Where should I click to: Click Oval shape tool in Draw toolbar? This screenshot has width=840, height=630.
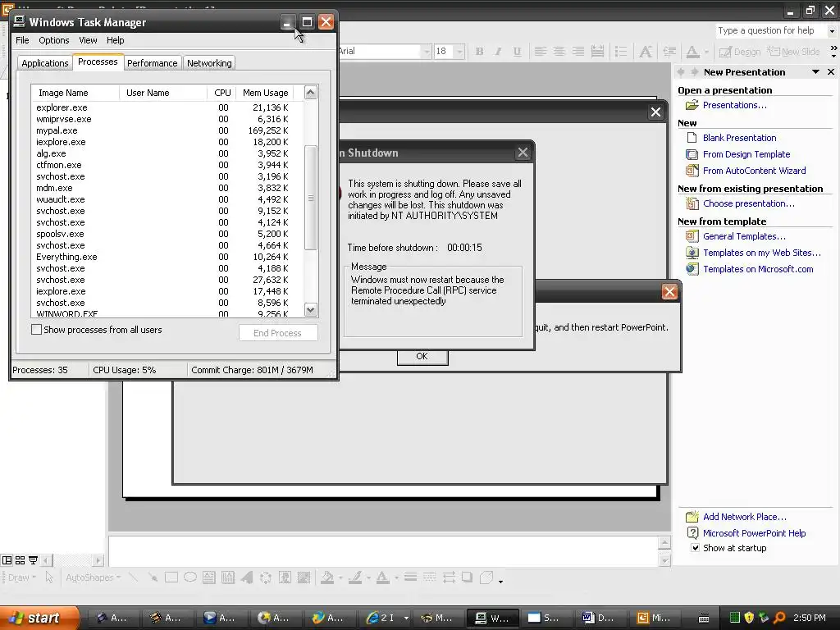(190, 577)
